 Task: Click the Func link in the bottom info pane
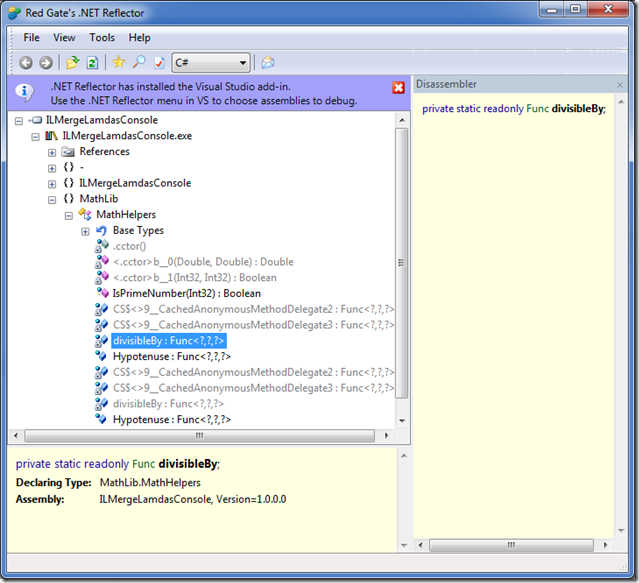coord(143,464)
